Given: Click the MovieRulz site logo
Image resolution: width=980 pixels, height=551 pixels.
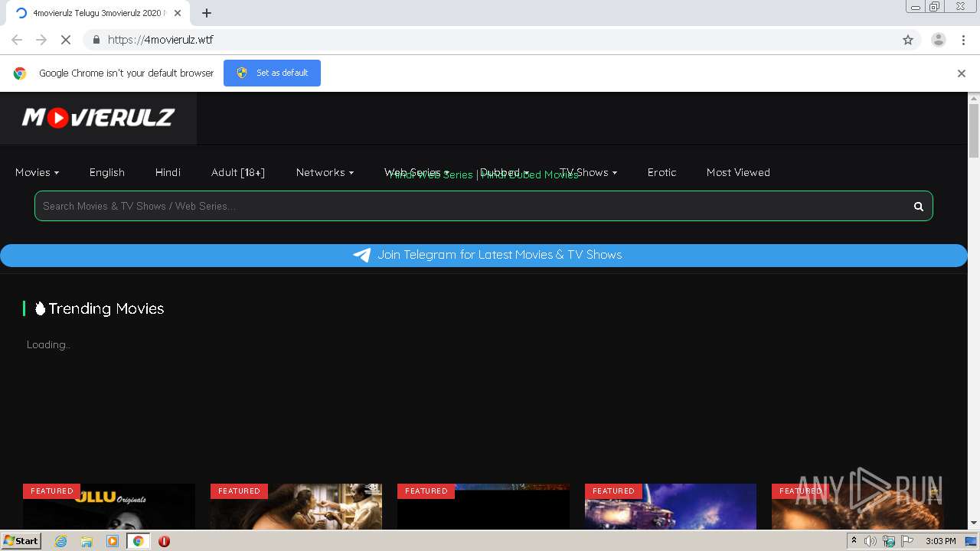Looking at the screenshot, I should 98,117.
